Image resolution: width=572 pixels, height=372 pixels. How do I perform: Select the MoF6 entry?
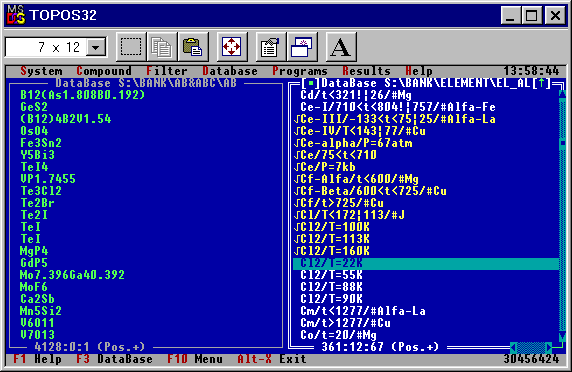34,287
